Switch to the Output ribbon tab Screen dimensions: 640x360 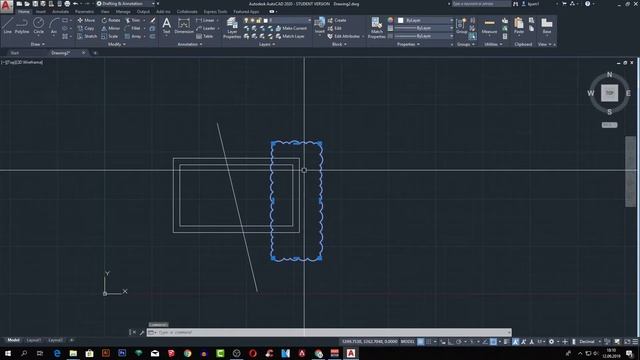(x=143, y=12)
